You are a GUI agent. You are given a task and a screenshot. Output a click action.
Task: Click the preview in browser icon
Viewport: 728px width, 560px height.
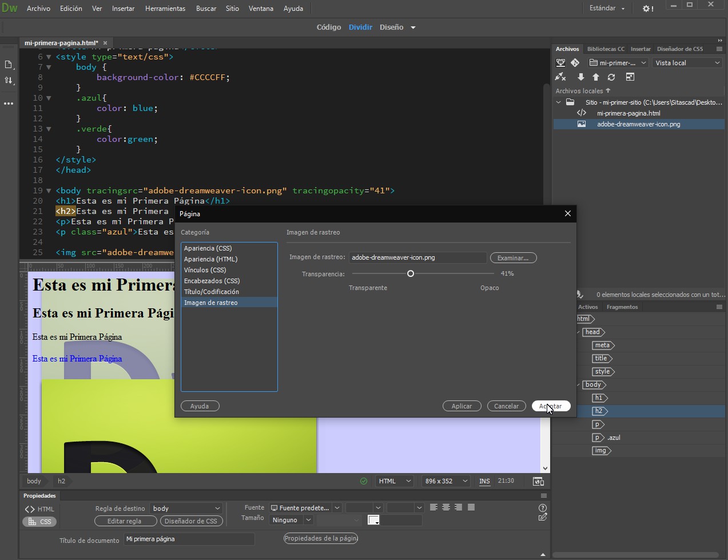click(538, 481)
